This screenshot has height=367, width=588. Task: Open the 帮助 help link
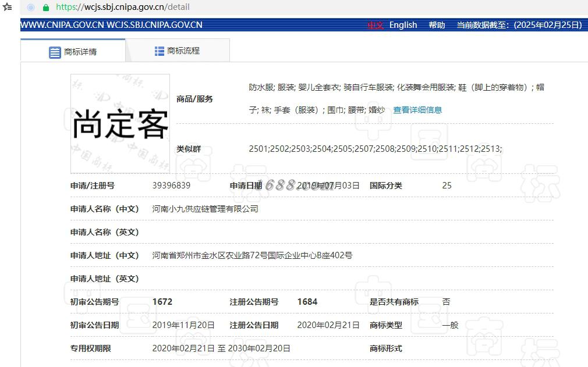[437, 25]
